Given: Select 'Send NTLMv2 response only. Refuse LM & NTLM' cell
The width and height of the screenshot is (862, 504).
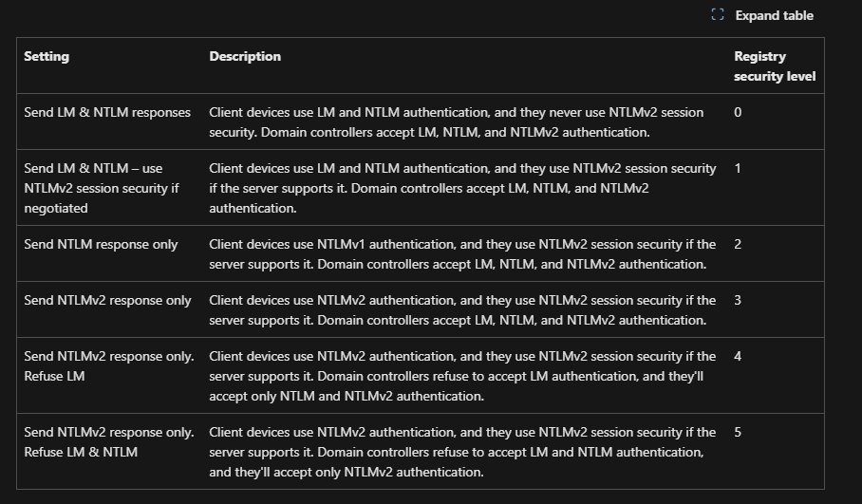Looking at the screenshot, I should (108, 441).
